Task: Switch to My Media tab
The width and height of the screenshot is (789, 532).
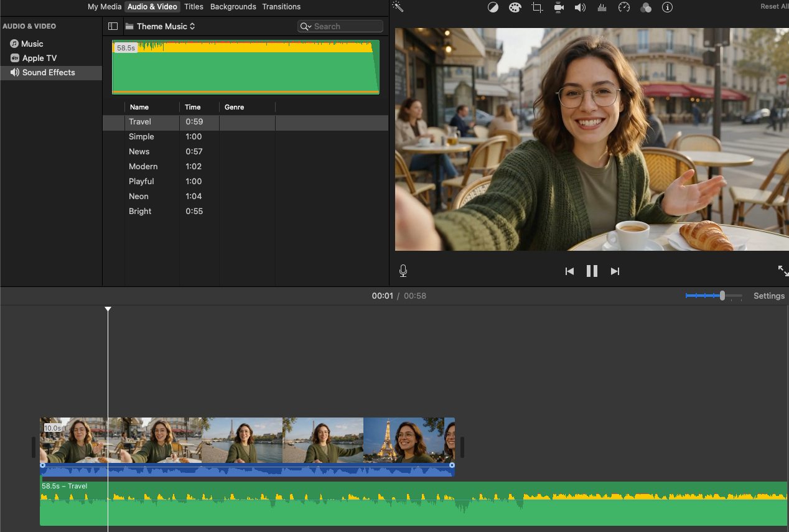Action: (x=105, y=7)
